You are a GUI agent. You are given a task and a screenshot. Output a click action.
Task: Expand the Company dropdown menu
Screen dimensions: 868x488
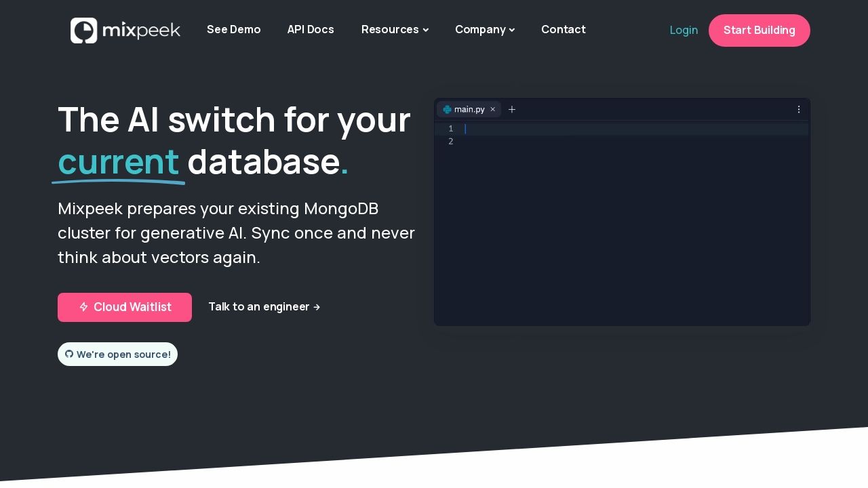point(485,29)
